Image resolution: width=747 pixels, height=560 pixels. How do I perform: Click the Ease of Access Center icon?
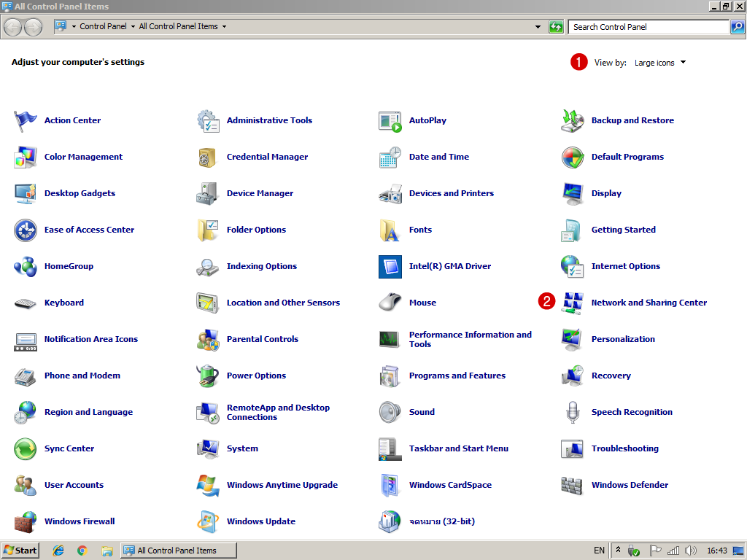click(x=26, y=230)
